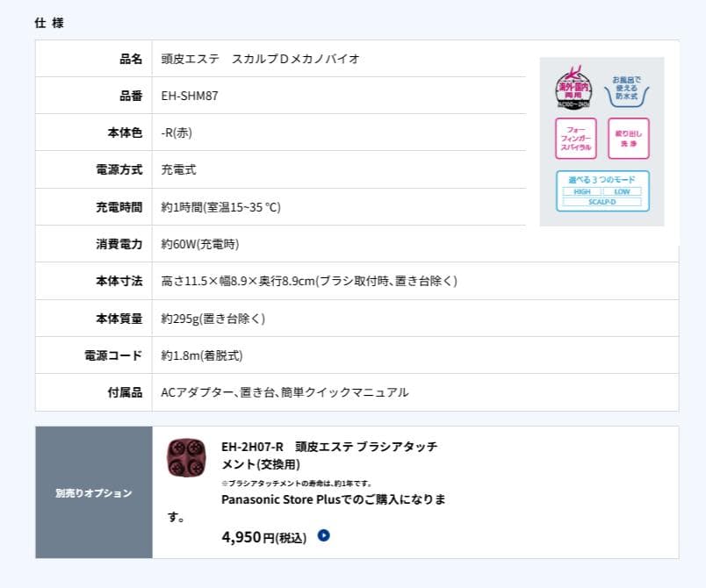Screen dimensions: 706x588
Task: Select the 別売りオプション section header
Action: (92, 492)
